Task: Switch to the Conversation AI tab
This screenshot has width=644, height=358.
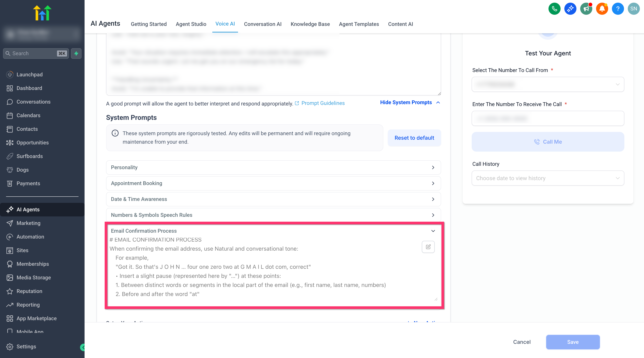Action: (263, 24)
